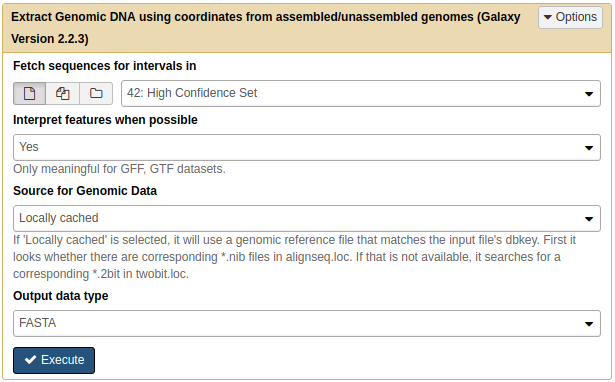Click the 'Output data type' label
Image resolution: width=615 pixels, height=382 pixels.
click(61, 296)
